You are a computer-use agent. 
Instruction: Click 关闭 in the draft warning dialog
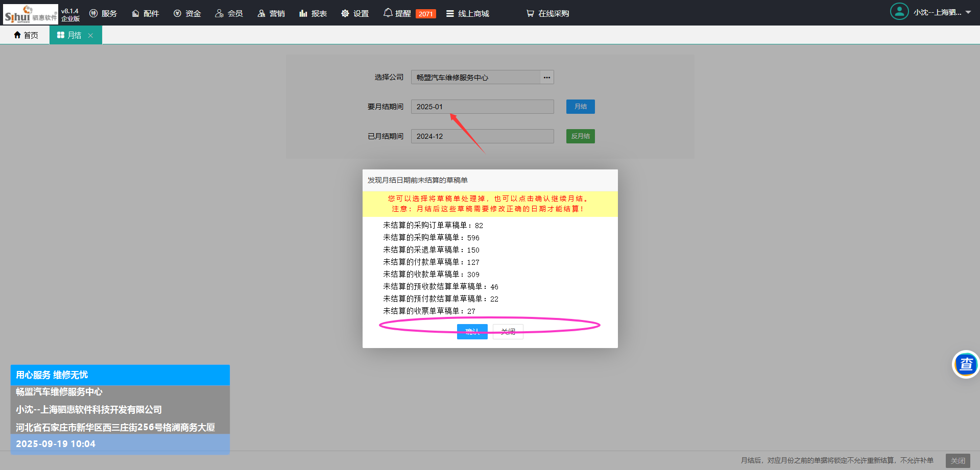coord(508,332)
